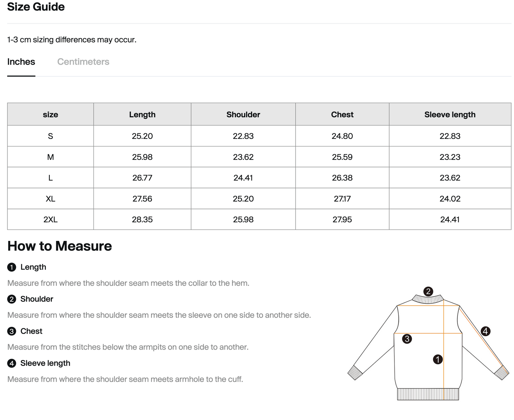Click the Length column header
Viewport: 514px width, 420px height.
coord(142,114)
